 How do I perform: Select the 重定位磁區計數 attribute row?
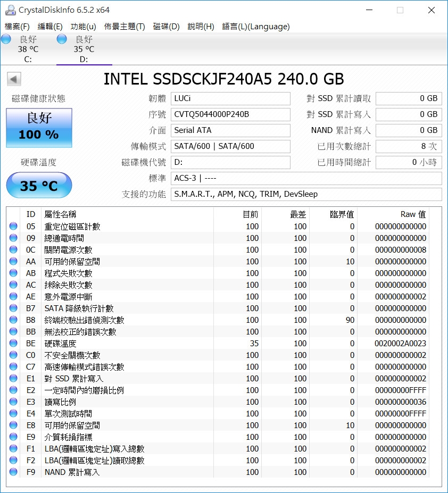pyautogui.click(x=218, y=227)
